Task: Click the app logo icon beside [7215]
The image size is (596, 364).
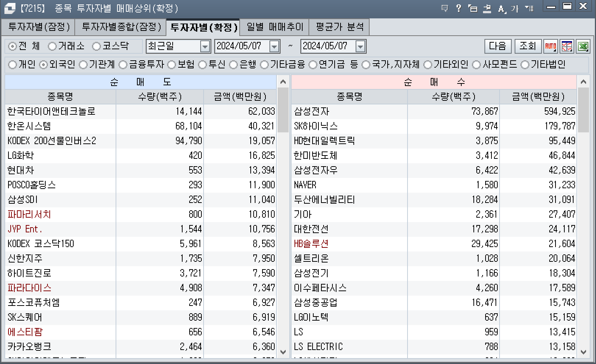Action: [x=10, y=8]
